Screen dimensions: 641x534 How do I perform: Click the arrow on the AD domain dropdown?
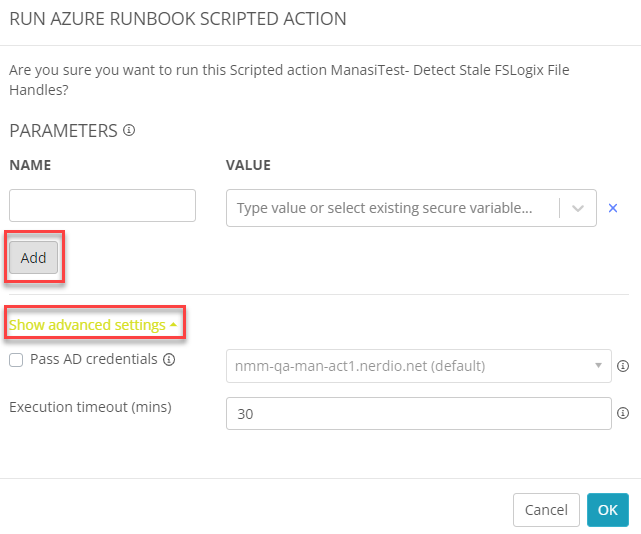(x=598, y=366)
